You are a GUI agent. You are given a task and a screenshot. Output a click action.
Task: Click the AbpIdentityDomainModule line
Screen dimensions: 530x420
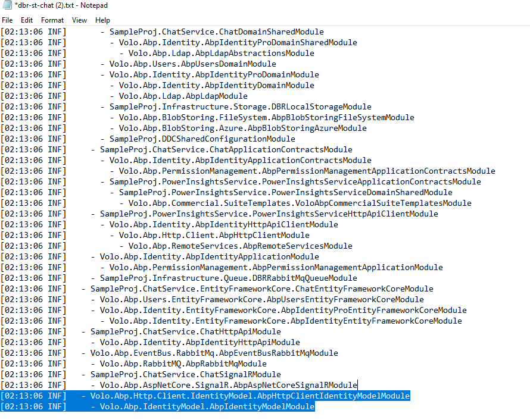pyautogui.click(x=158, y=86)
